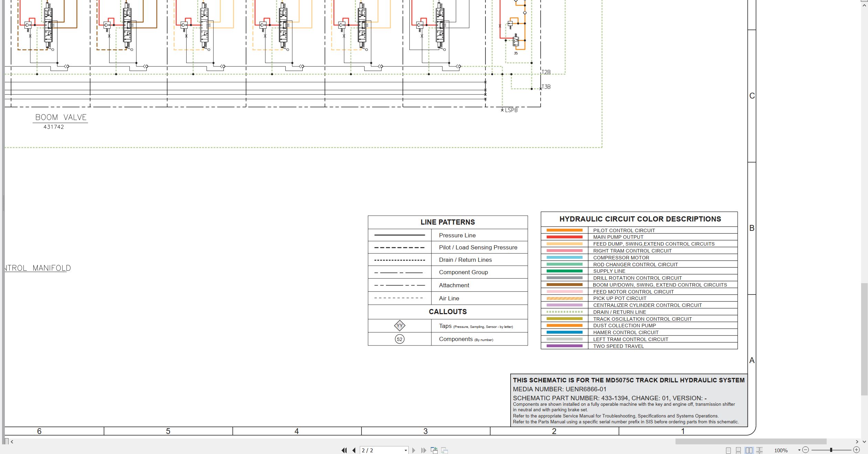
Task: Click the Air Line legend entry
Action: click(449, 298)
